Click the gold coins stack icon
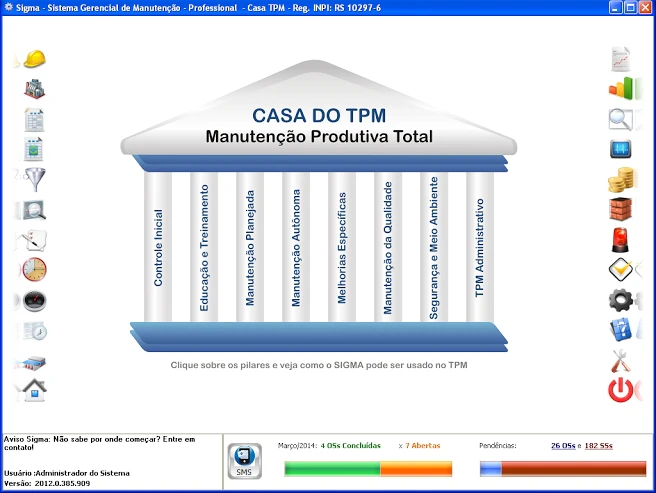Viewport: 656px width, 493px height. click(x=621, y=179)
